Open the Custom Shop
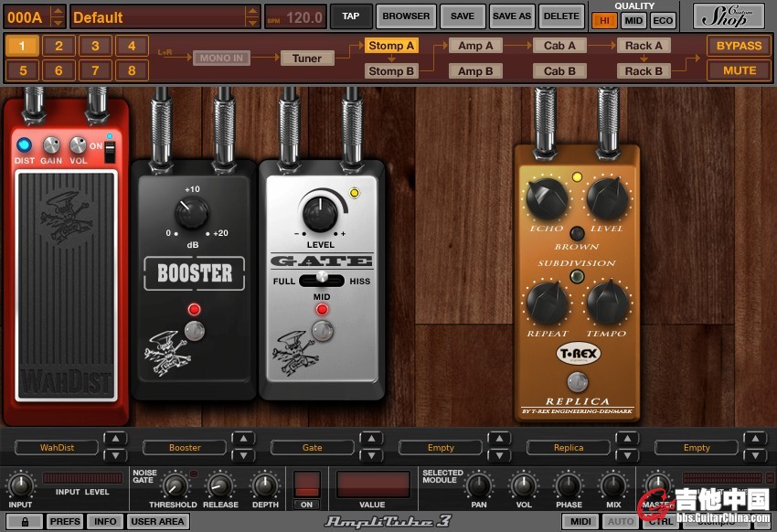The height and width of the screenshot is (532, 777). tap(729, 16)
